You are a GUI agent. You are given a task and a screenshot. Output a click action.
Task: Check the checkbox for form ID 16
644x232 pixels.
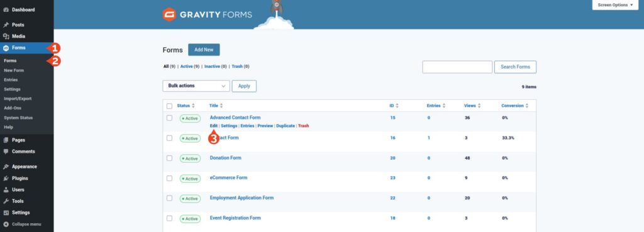[x=169, y=138]
